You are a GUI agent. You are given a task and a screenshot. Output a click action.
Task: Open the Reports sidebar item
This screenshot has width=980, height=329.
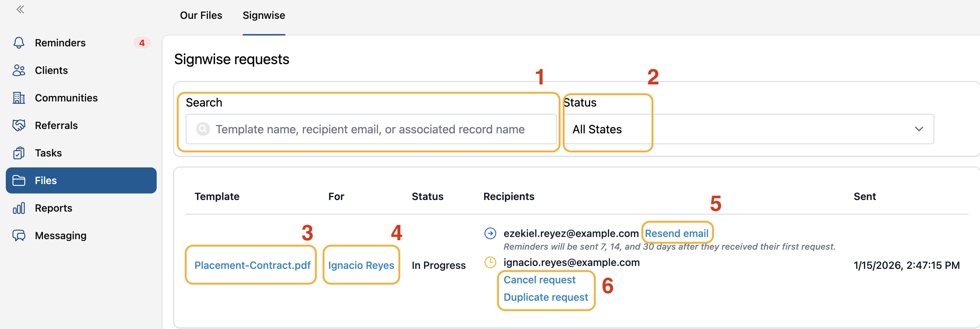point(81,208)
